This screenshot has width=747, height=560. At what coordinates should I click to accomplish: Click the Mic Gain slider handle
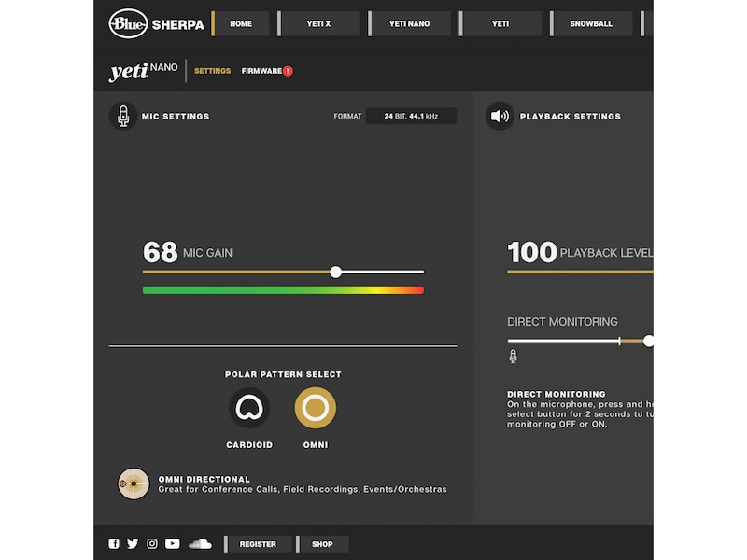coord(336,273)
